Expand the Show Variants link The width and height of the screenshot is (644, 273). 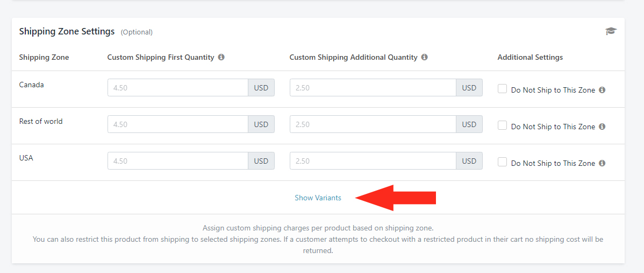click(x=318, y=198)
